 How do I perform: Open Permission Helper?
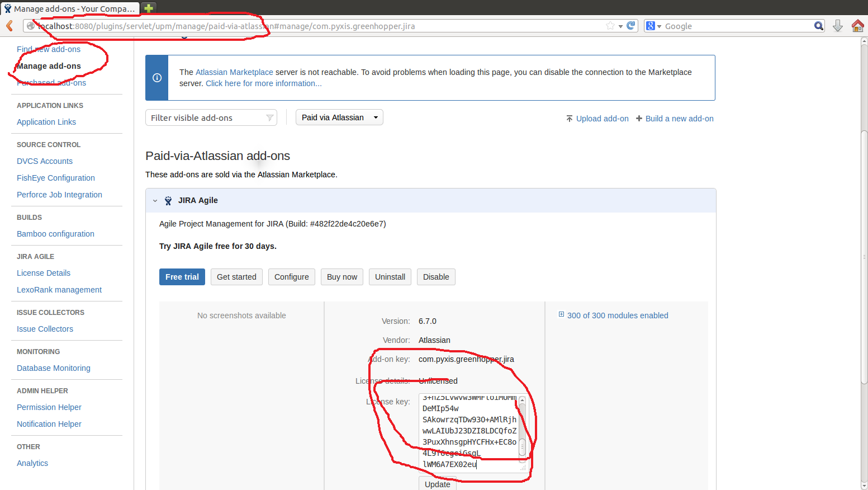49,407
